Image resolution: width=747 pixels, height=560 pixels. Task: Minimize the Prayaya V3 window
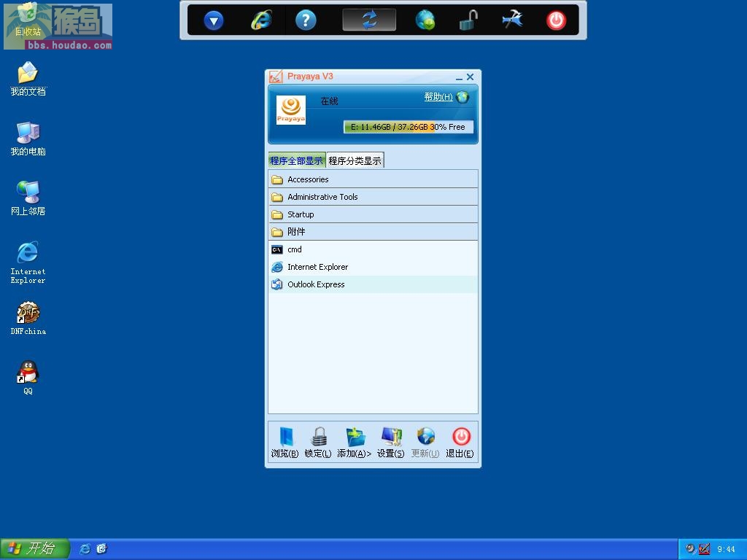(x=459, y=77)
